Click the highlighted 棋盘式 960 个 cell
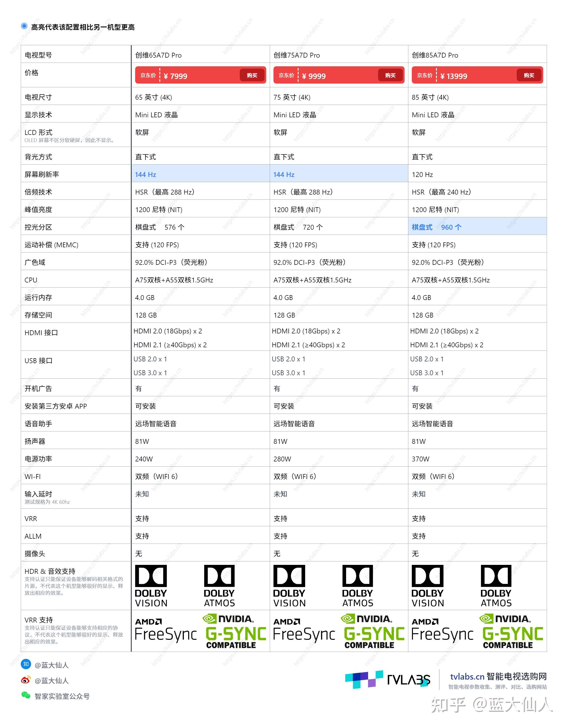The image size is (568, 728). [x=477, y=226]
